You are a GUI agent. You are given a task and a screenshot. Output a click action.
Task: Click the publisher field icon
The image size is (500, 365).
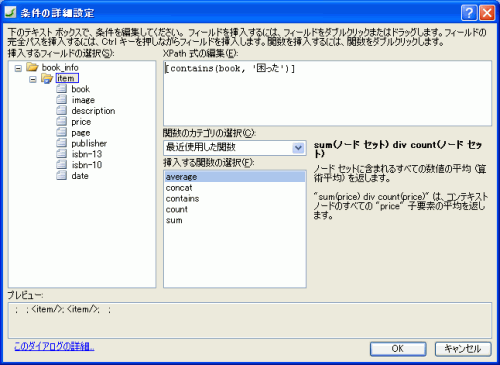pos(62,143)
